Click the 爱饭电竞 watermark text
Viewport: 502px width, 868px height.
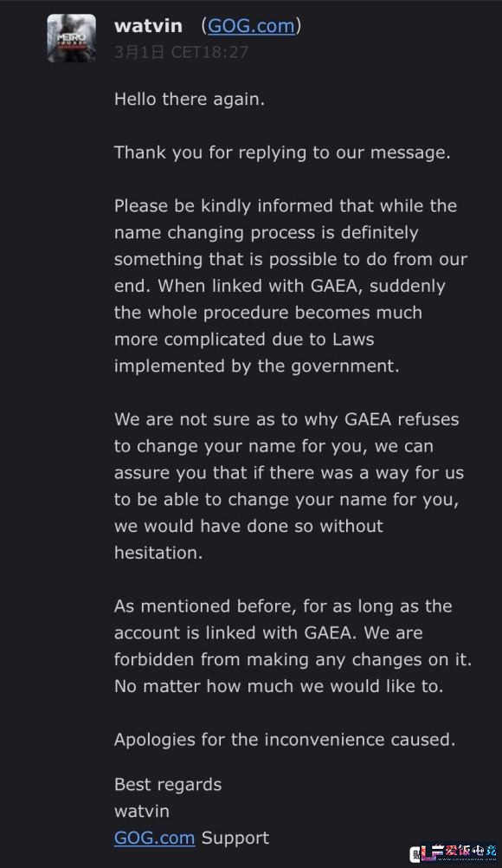coord(471,851)
